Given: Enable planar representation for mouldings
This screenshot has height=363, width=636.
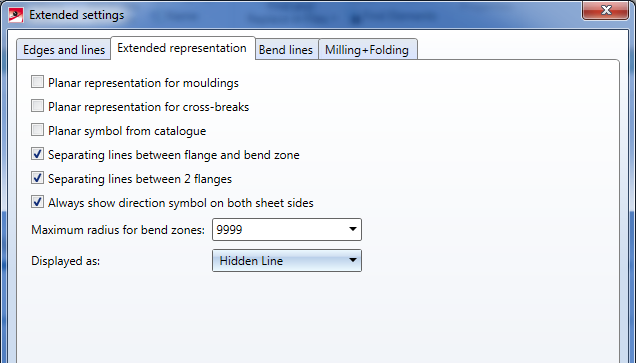Looking at the screenshot, I should [x=37, y=82].
